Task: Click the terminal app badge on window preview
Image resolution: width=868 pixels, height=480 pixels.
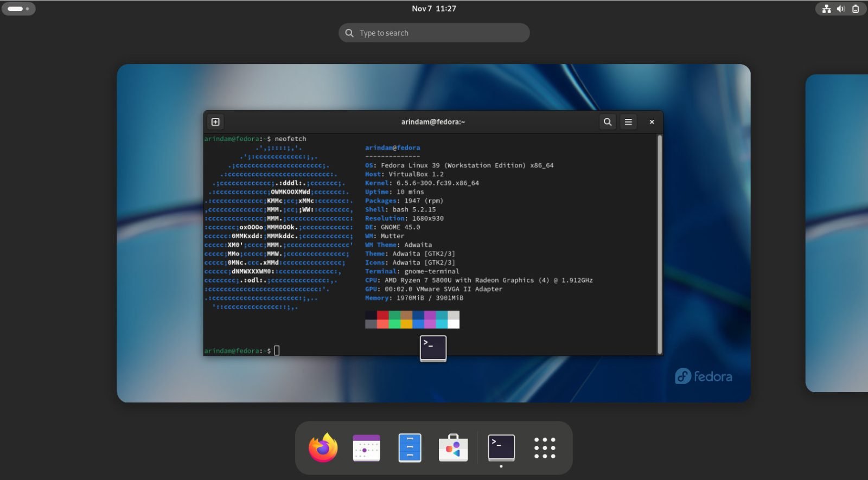Action: tap(433, 348)
